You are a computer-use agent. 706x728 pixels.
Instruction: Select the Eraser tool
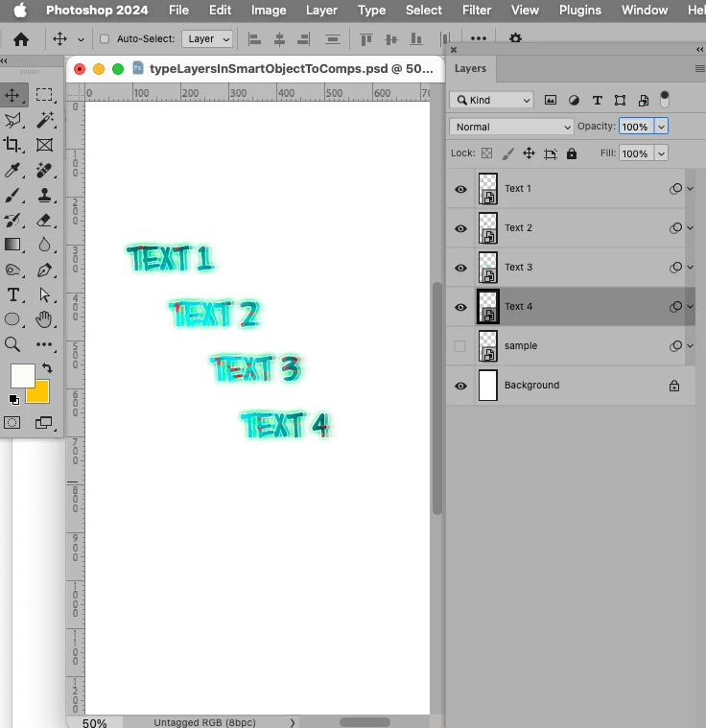44,220
